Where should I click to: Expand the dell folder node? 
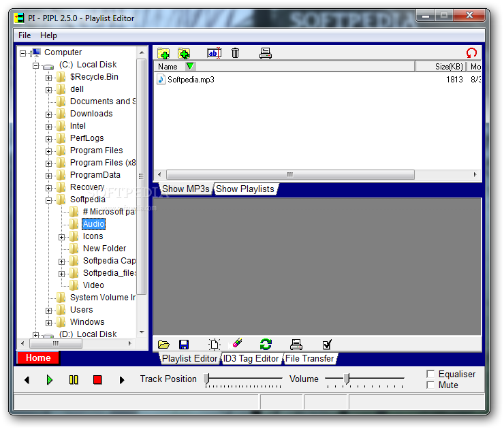point(48,90)
